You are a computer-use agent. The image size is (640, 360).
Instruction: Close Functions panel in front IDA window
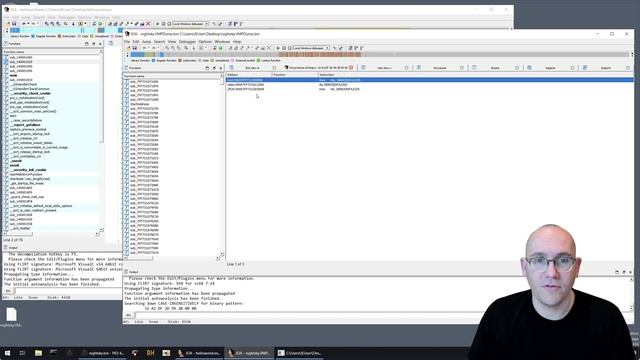pyautogui.click(x=221, y=68)
